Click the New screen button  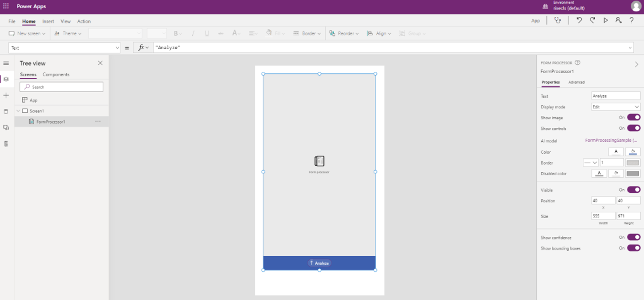[26, 33]
